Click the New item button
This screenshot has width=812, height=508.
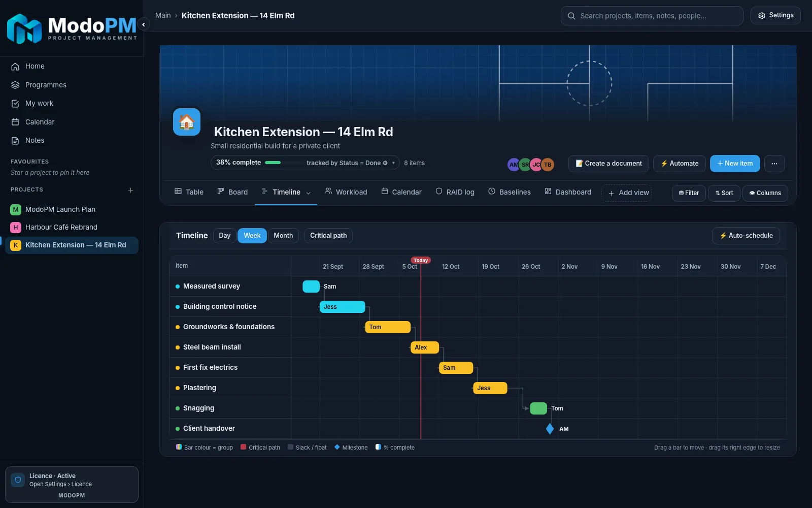tap(735, 164)
